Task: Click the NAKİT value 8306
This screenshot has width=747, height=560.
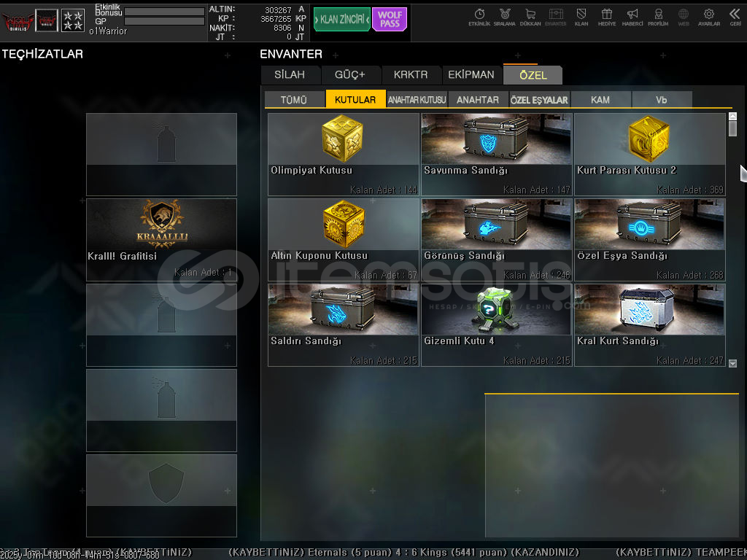Action: [x=282, y=28]
